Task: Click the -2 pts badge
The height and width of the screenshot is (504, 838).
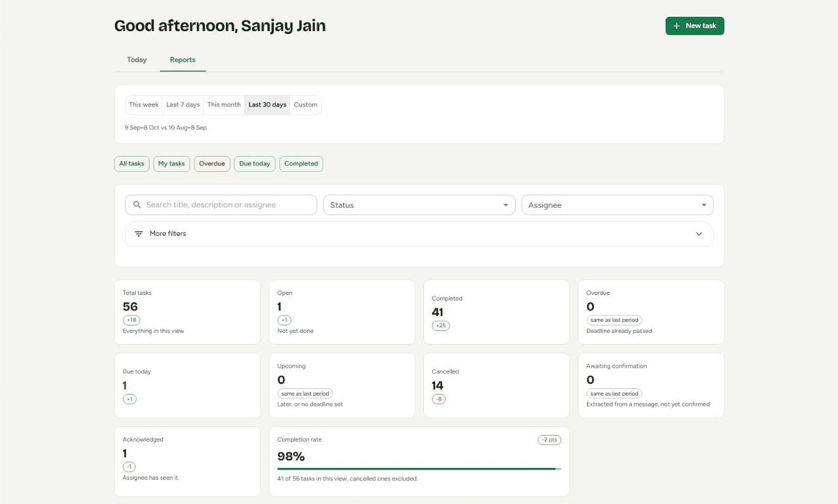Action: 549,440
